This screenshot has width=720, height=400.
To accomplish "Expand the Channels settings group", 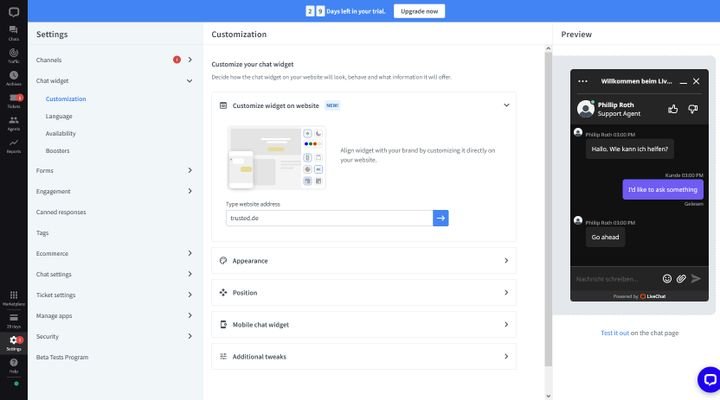I will [x=190, y=60].
